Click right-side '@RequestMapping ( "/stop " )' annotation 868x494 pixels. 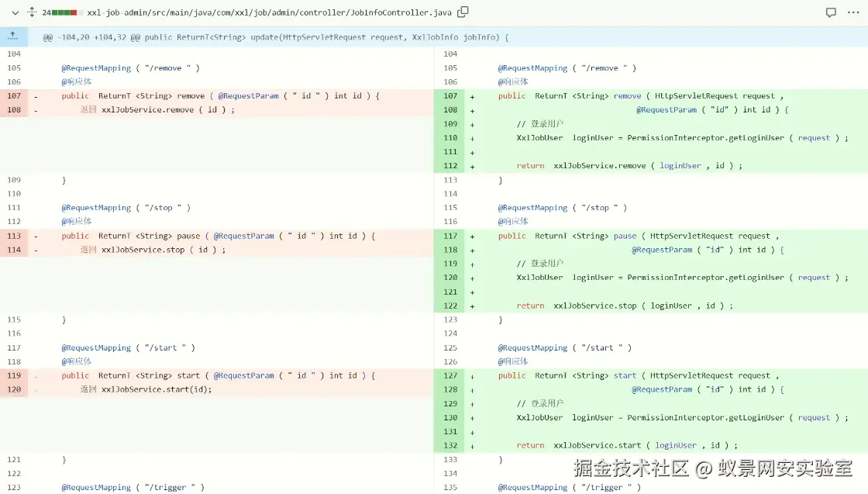(x=563, y=208)
